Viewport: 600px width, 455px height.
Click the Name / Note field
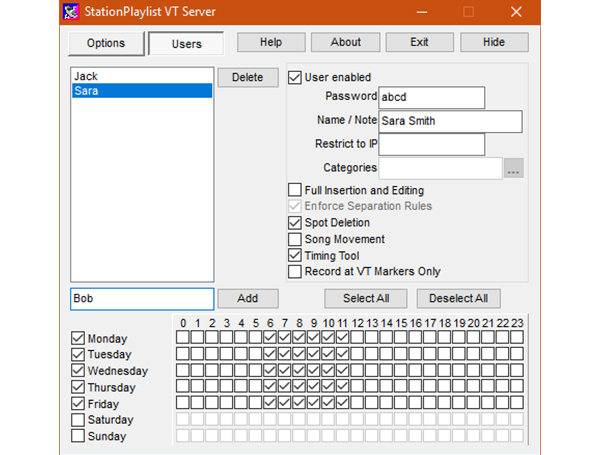[x=450, y=121]
